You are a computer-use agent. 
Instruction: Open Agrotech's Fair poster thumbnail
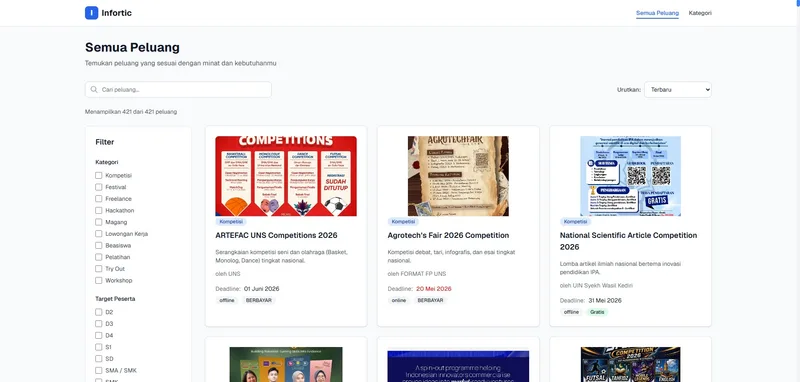click(458, 176)
